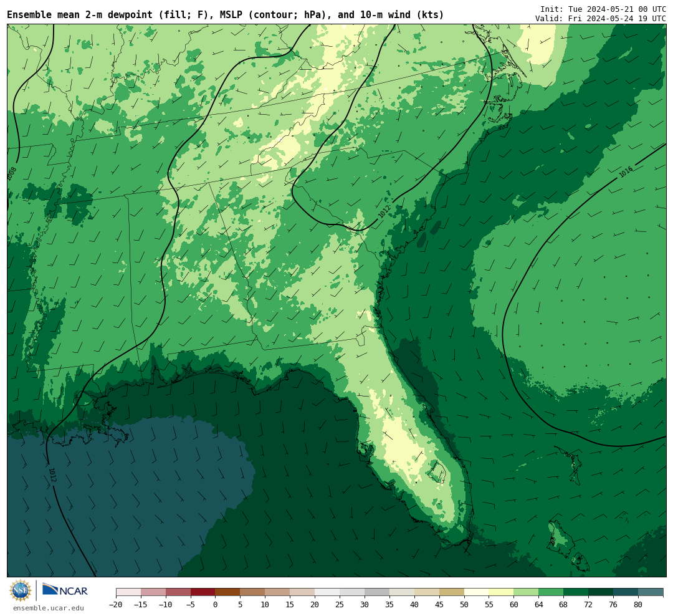Click the 45 colorbar tick label

tap(439, 605)
